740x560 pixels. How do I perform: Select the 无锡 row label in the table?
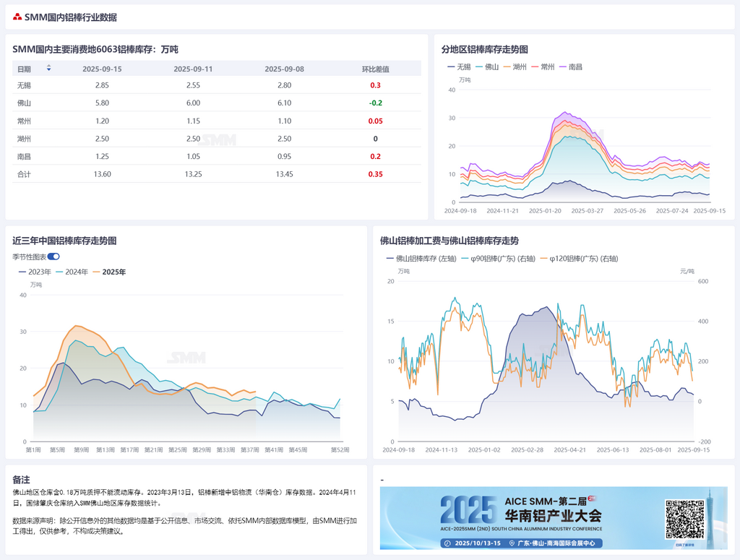[x=24, y=85]
